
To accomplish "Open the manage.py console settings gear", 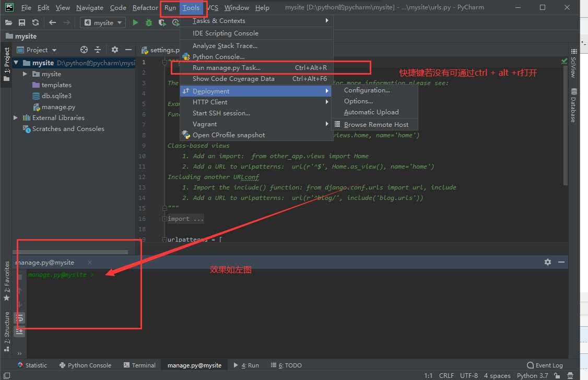I will coord(547,262).
